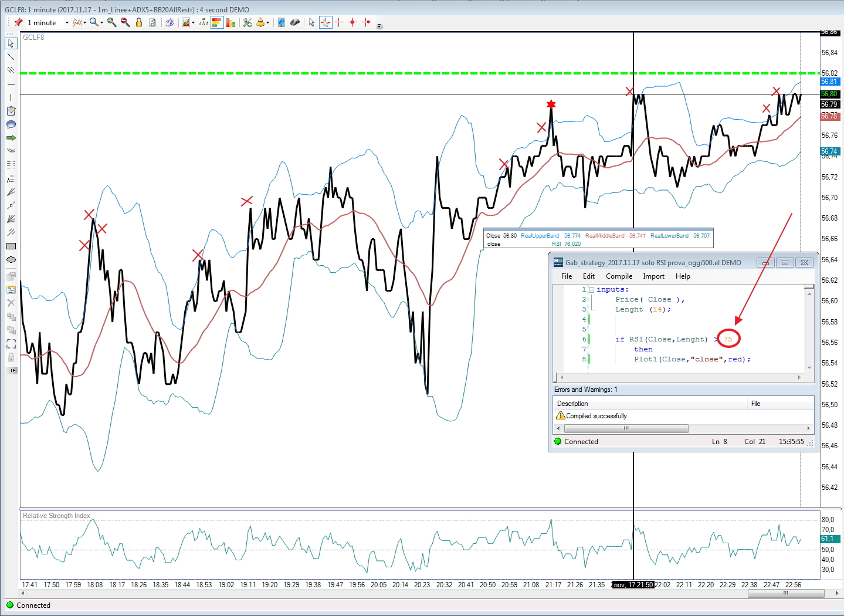Screen dimensions: 844x616
Task: Select the horizontal line drawing tool
Action: [x=11, y=84]
